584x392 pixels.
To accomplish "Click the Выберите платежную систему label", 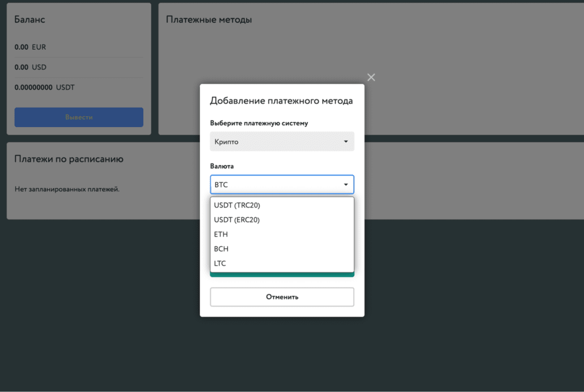I will pyautogui.click(x=259, y=123).
